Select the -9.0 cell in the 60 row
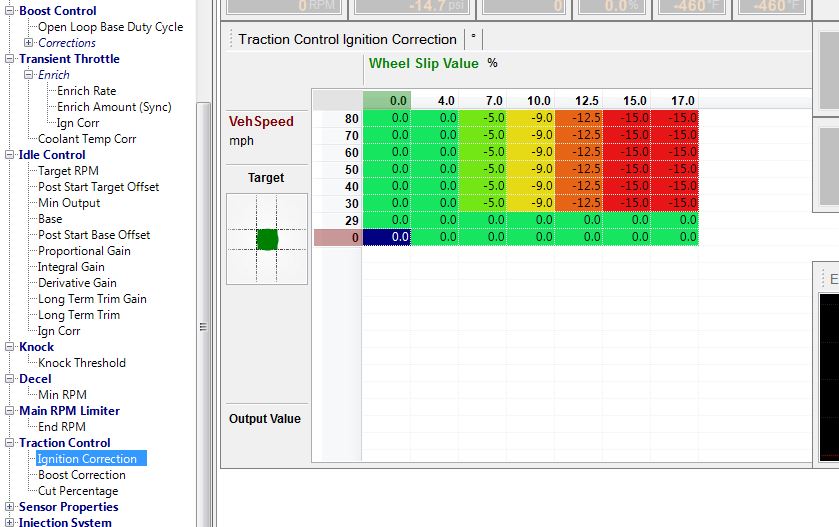 531,152
